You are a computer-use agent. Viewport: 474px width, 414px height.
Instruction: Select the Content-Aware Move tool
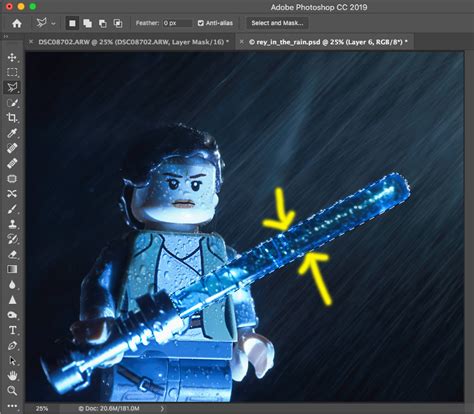tap(12, 194)
